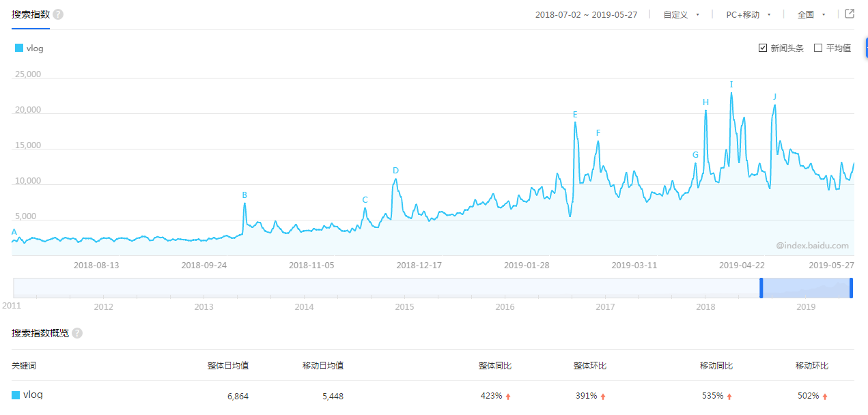The image size is (868, 415).
Task: Click the left handle of timeline range slider
Action: point(761,288)
